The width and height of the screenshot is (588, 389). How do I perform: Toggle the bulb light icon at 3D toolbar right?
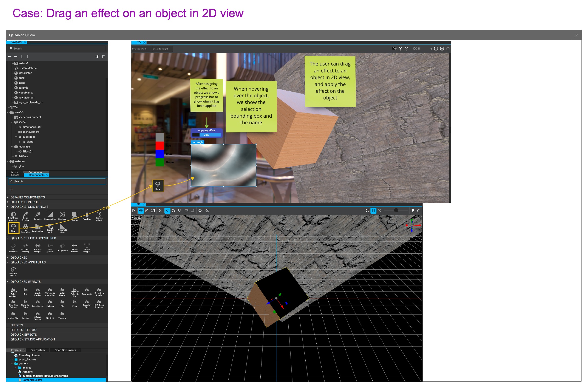tap(413, 210)
